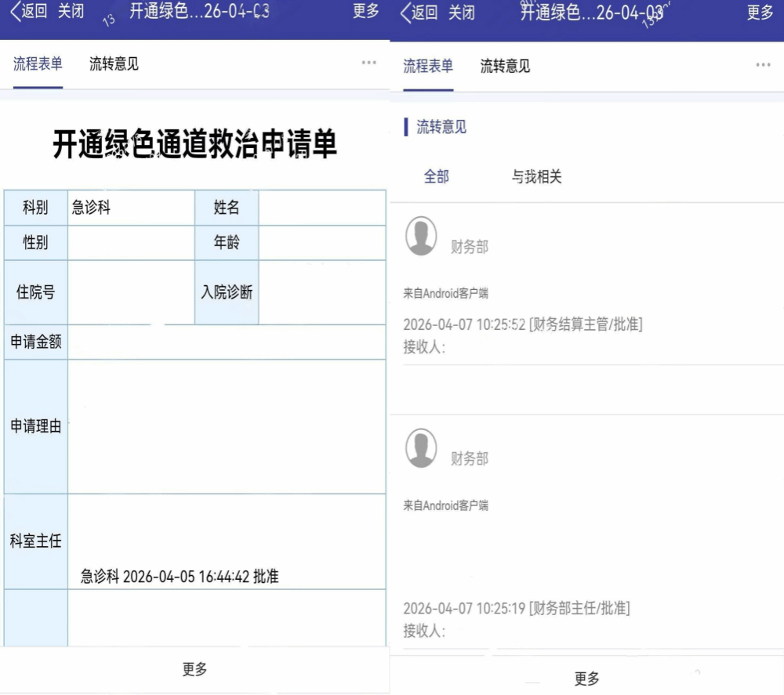Expand bottom 更多 bar below the comments list
The height and width of the screenshot is (695, 784).
[x=586, y=679]
